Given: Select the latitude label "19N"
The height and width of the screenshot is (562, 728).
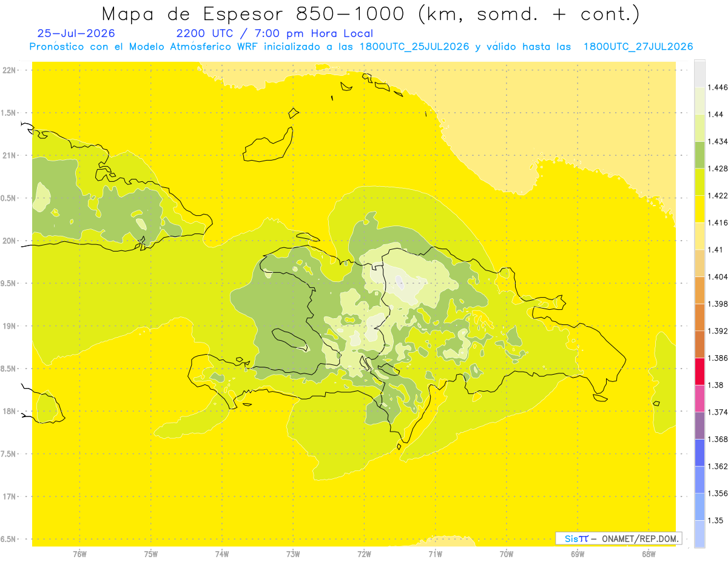Looking at the screenshot, I should (10, 326).
